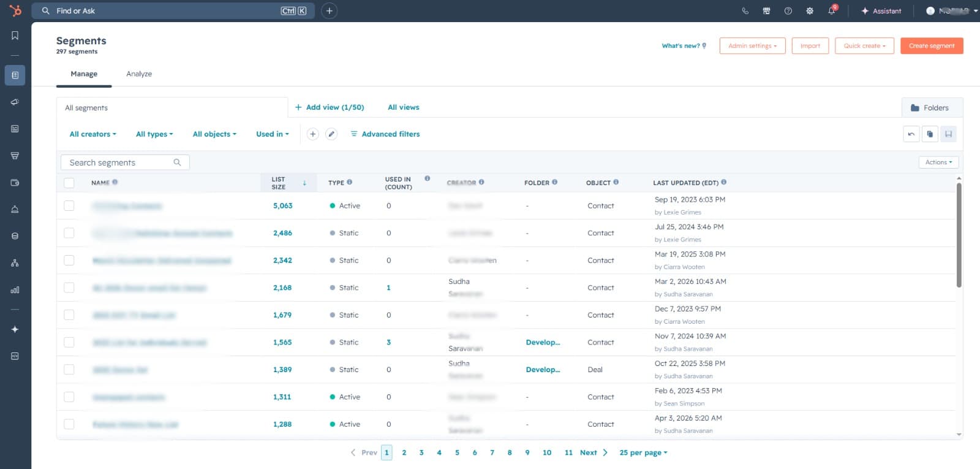This screenshot has width=980, height=469.
Task: Open the reporting bar chart sidebar icon
Action: coord(15,290)
